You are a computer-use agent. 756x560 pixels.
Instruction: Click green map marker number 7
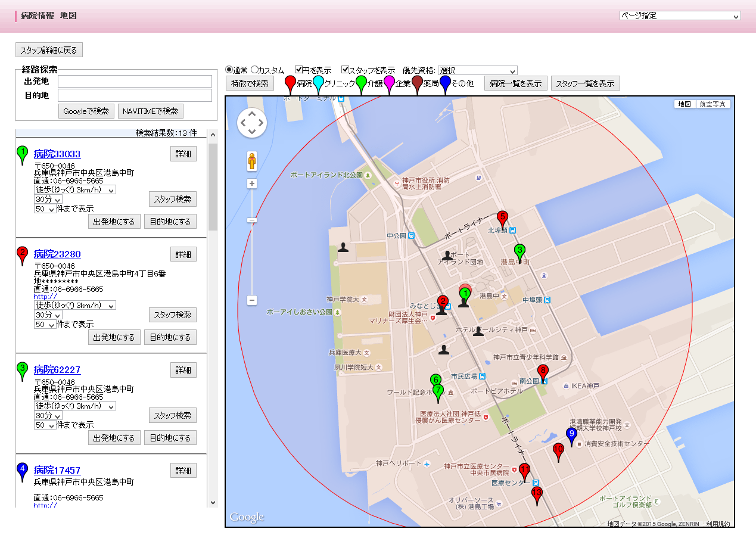coord(438,394)
